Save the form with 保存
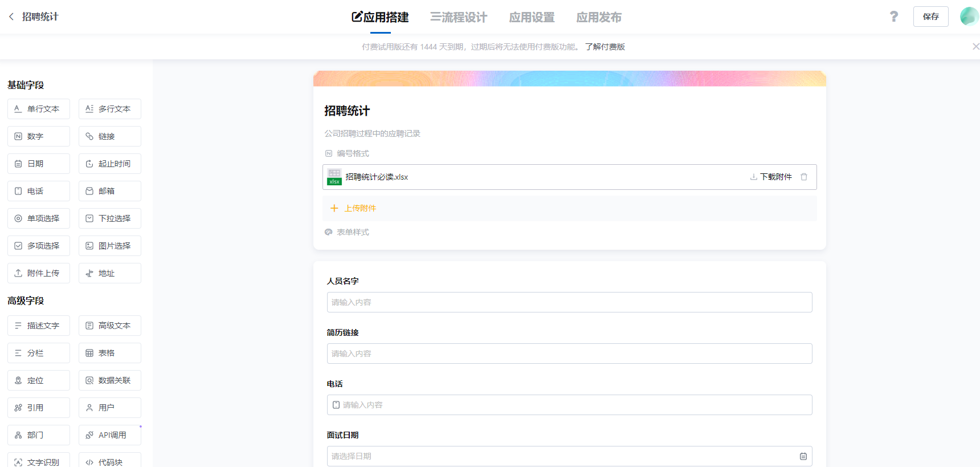 coord(931,17)
